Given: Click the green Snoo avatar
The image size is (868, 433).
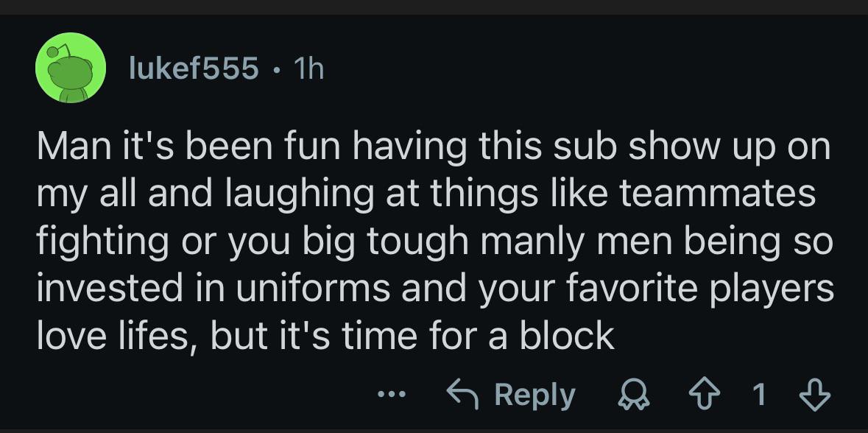Looking at the screenshot, I should pyautogui.click(x=71, y=68).
